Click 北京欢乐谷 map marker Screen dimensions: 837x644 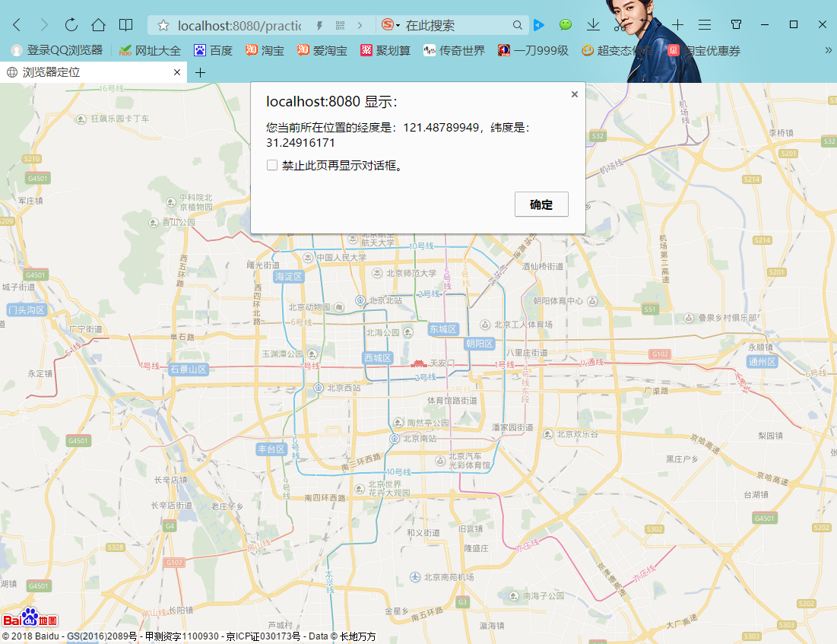(547, 434)
